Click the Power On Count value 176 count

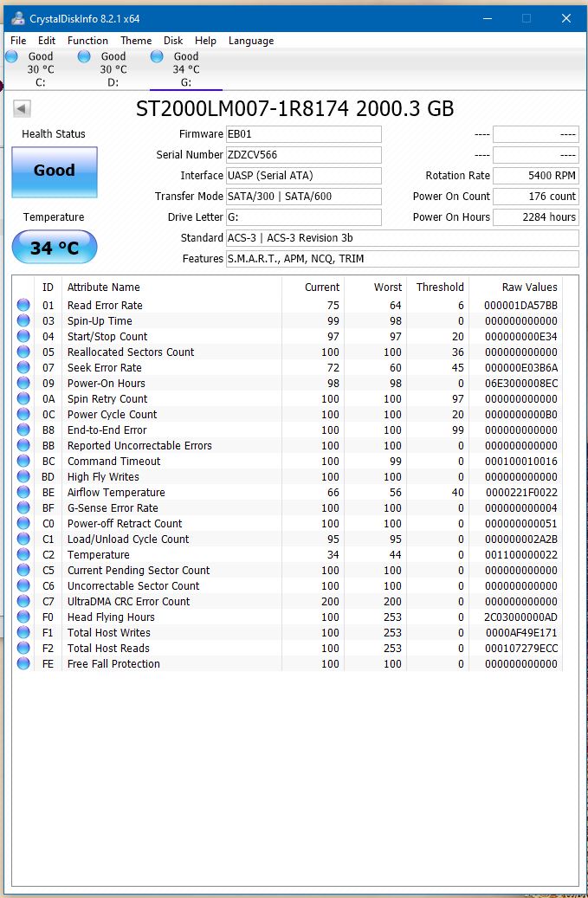point(536,197)
